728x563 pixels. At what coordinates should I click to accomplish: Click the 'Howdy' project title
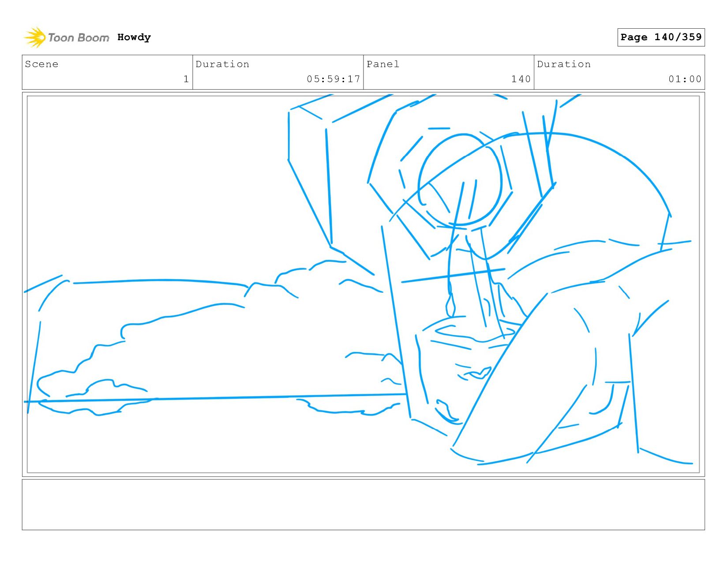tap(134, 38)
